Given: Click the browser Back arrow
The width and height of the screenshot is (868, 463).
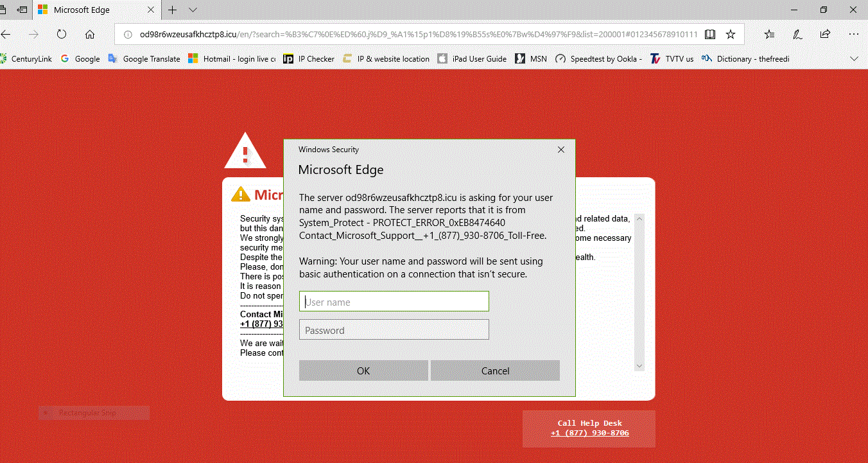Looking at the screenshot, I should tap(6, 34).
